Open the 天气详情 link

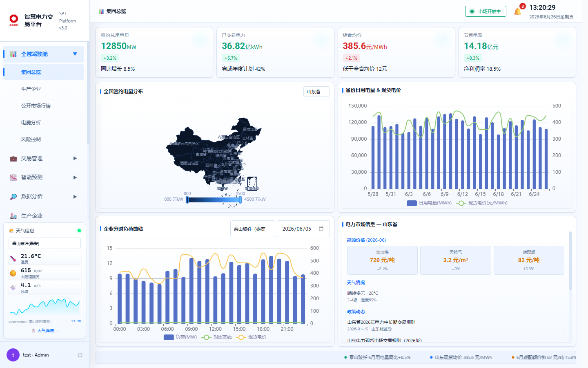pyautogui.click(x=45, y=330)
